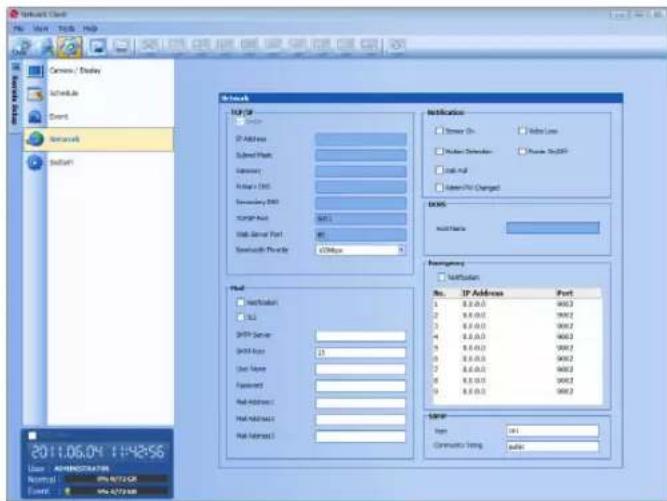
Task: Click the Subnet Mask field
Action: tap(360, 155)
